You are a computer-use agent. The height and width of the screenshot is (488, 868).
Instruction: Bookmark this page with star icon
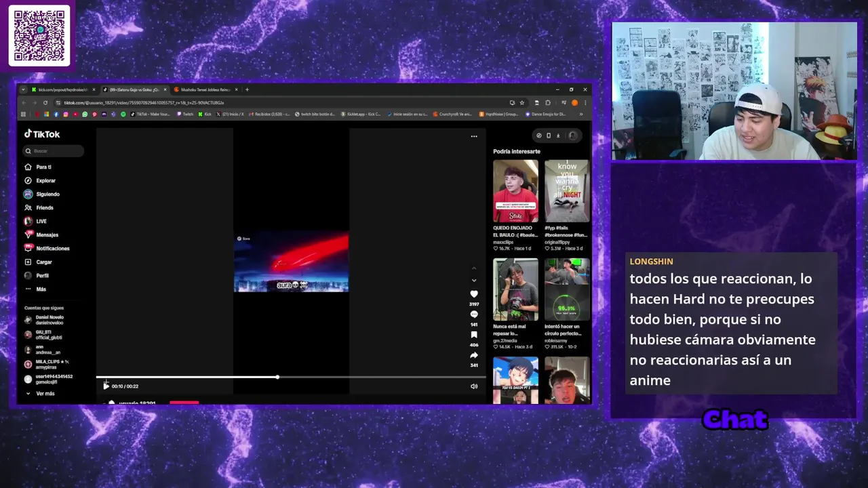pos(522,102)
